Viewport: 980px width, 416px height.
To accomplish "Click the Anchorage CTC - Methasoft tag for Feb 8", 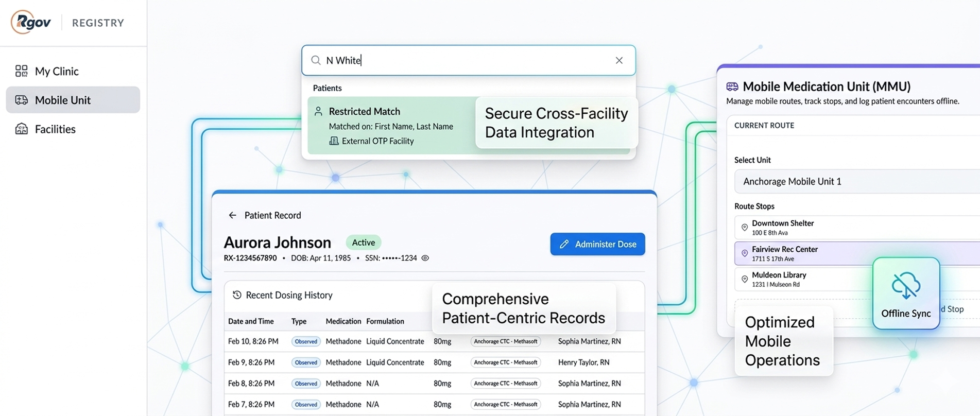I will (x=506, y=384).
